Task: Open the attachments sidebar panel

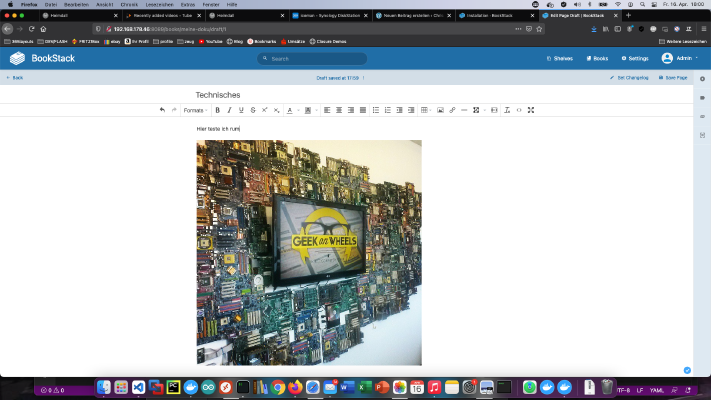Action: click(x=702, y=117)
